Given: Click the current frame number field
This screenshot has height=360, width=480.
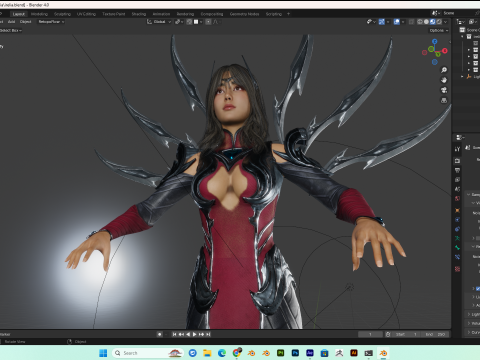Looking at the screenshot, I should [370, 334].
